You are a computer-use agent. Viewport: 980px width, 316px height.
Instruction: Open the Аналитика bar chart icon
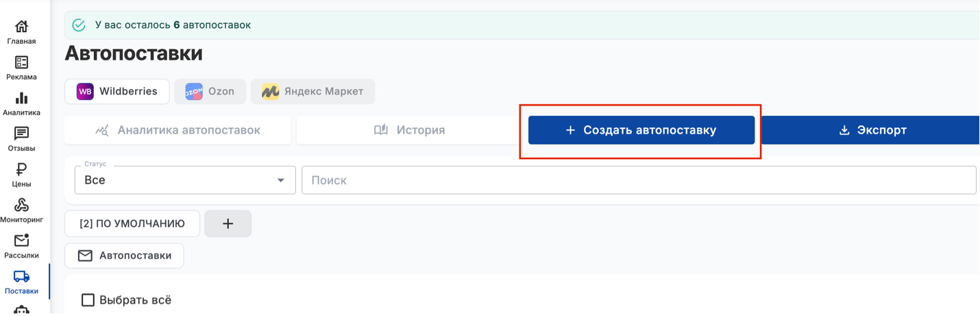[22, 99]
